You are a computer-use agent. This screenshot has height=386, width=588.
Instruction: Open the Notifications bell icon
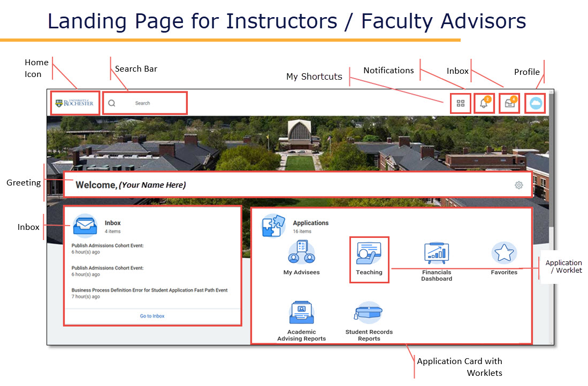(485, 102)
